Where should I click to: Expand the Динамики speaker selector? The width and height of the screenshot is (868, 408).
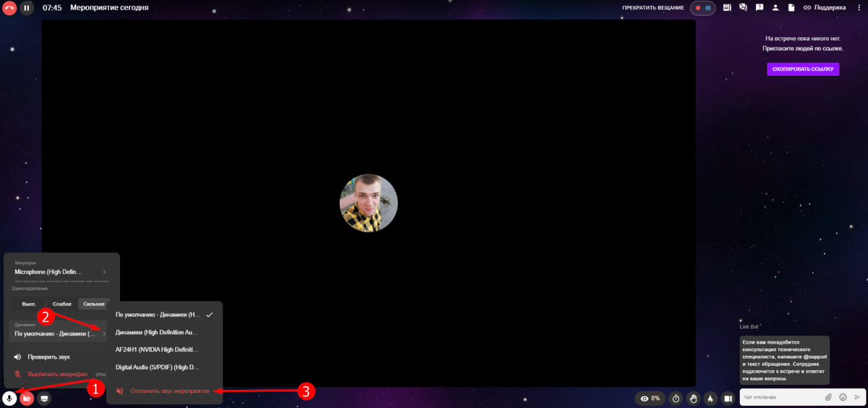pos(61,333)
